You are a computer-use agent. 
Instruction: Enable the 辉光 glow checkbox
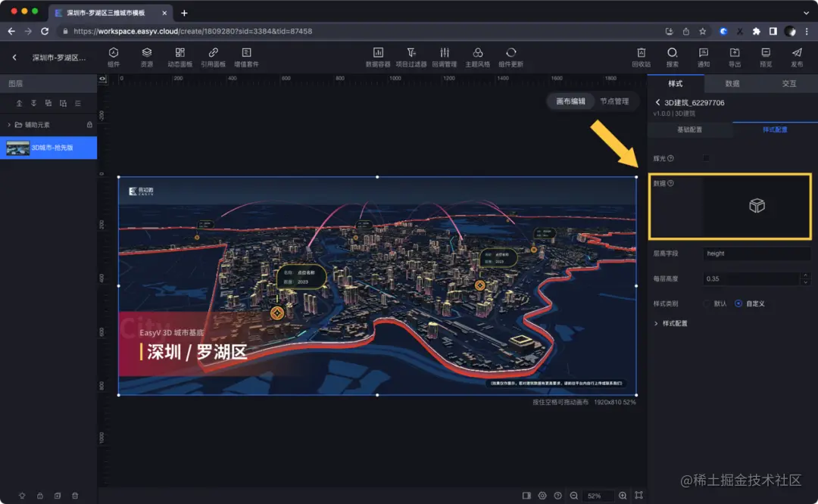(x=706, y=158)
